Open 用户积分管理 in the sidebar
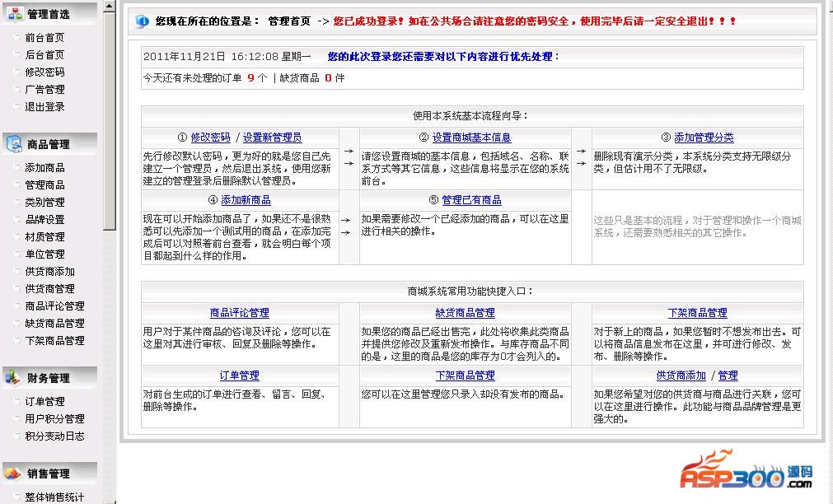This screenshot has width=833, height=504. [x=54, y=418]
